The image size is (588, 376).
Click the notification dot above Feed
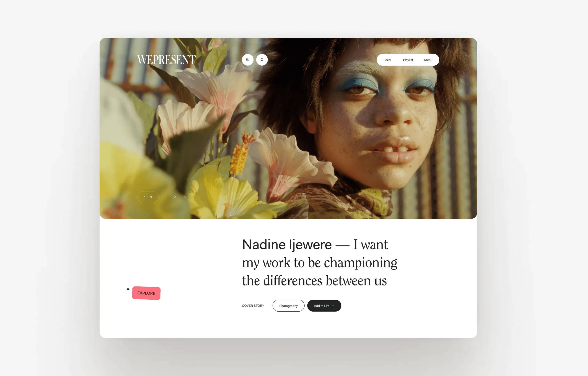(392, 57)
